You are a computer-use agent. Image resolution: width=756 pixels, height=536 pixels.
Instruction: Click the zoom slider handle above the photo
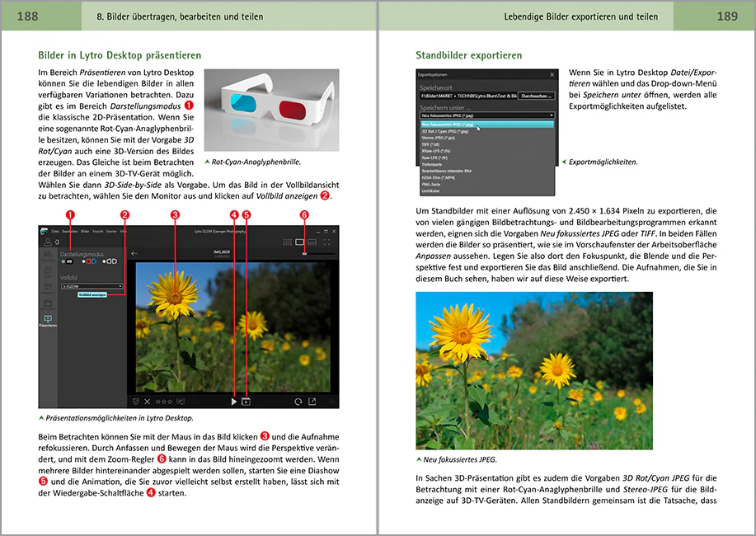(304, 253)
